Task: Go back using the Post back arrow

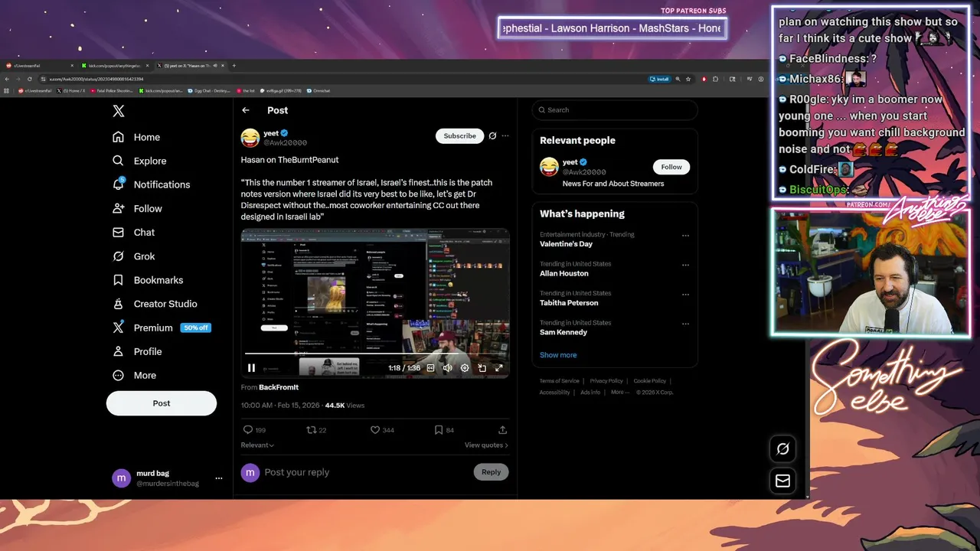Action: (x=246, y=110)
